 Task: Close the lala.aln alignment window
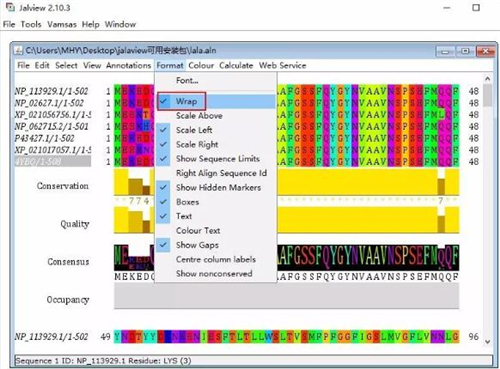pyautogui.click(x=485, y=51)
